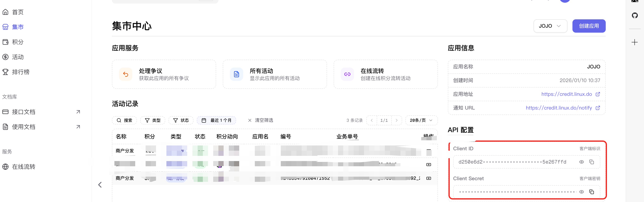Click action icon in last 商户分发 row

point(429,178)
